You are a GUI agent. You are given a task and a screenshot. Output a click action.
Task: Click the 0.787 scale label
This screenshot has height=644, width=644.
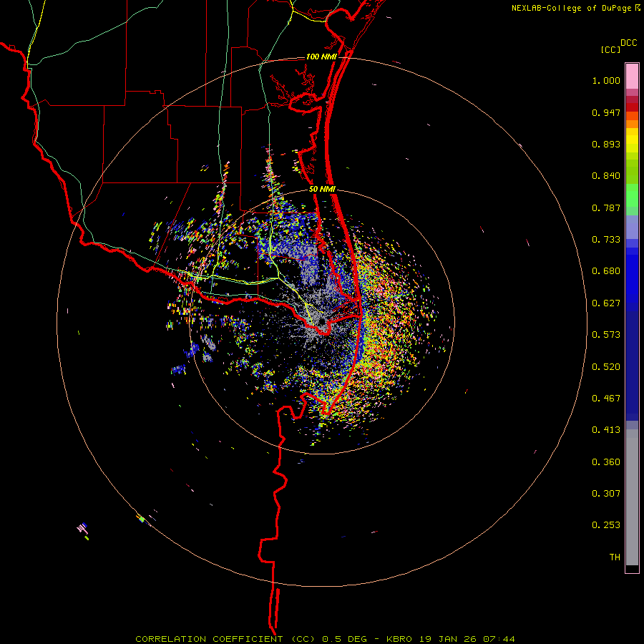pyautogui.click(x=606, y=208)
